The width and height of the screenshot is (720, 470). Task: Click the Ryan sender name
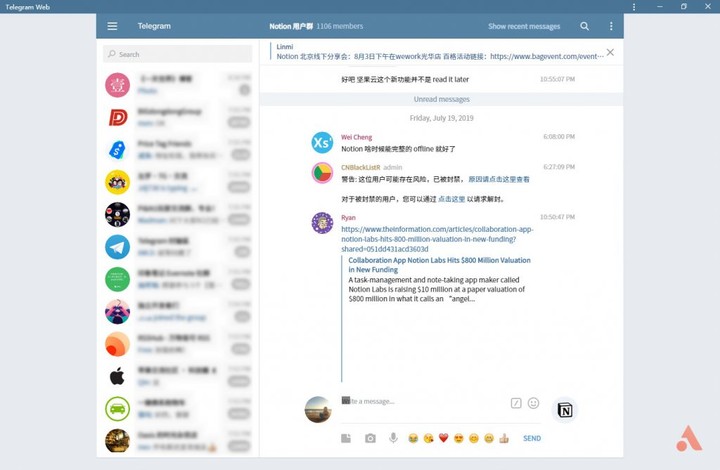[x=348, y=218]
